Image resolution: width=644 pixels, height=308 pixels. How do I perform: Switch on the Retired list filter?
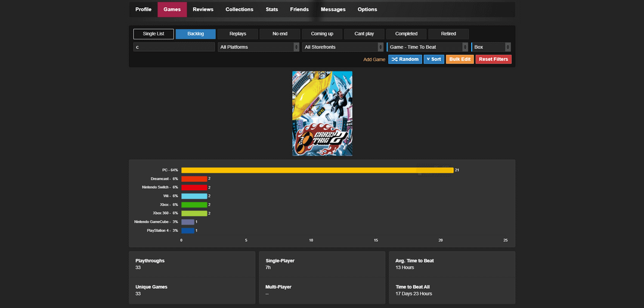point(448,34)
